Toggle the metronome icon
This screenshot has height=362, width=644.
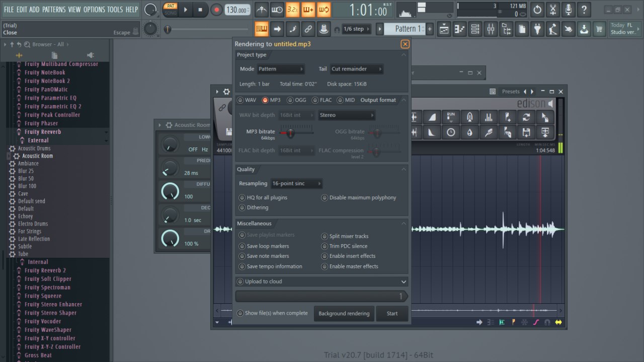click(261, 9)
